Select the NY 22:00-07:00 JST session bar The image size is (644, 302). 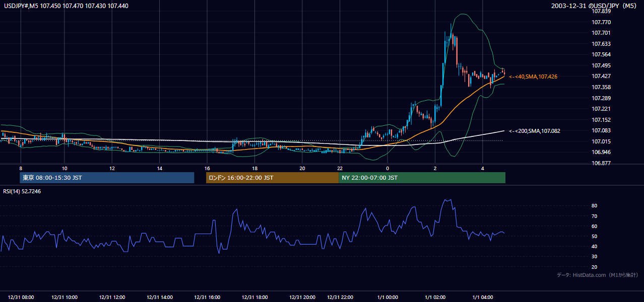[x=422, y=178]
